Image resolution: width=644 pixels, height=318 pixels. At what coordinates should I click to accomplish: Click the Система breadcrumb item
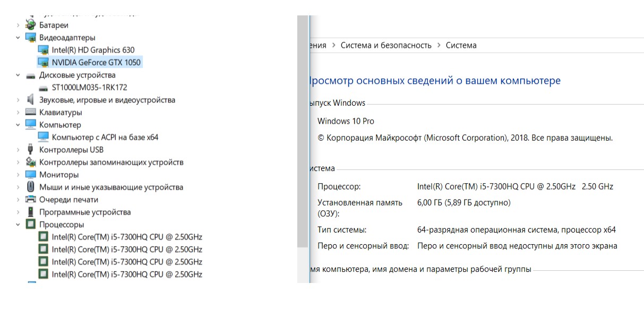click(461, 46)
